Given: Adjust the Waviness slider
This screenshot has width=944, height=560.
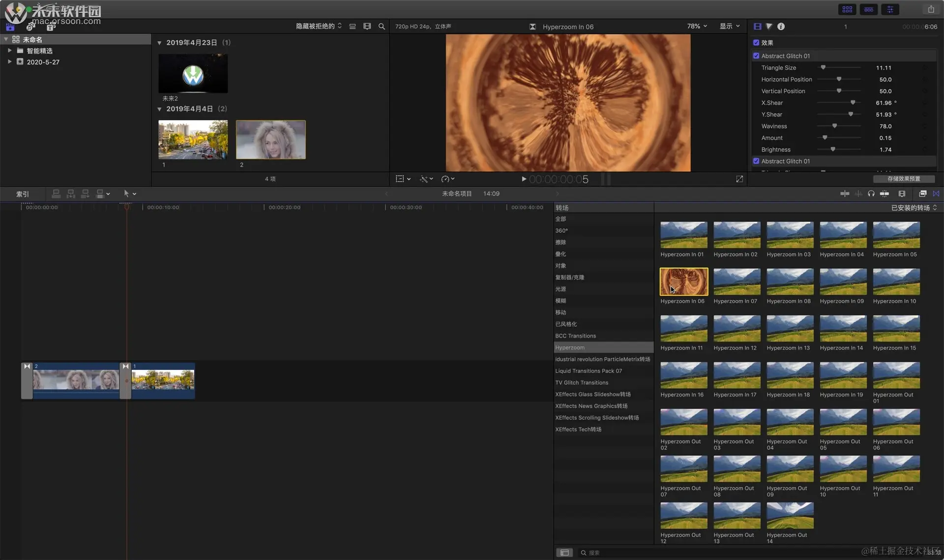Looking at the screenshot, I should 834,126.
